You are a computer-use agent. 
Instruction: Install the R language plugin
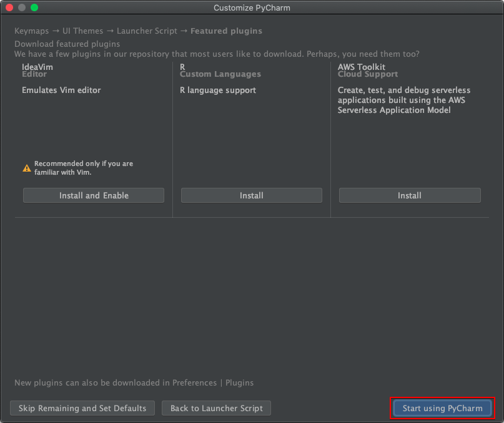pos(251,195)
